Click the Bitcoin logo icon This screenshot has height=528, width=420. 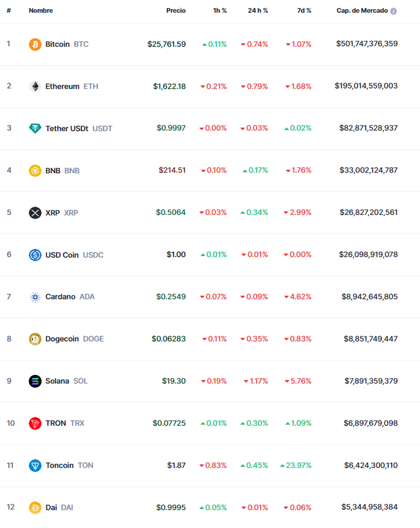[35, 44]
